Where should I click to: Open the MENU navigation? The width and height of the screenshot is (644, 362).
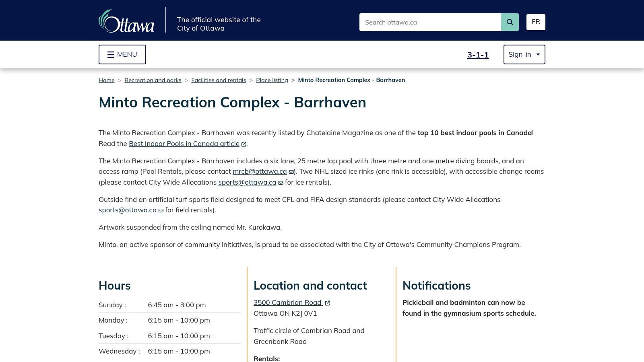pos(122,54)
